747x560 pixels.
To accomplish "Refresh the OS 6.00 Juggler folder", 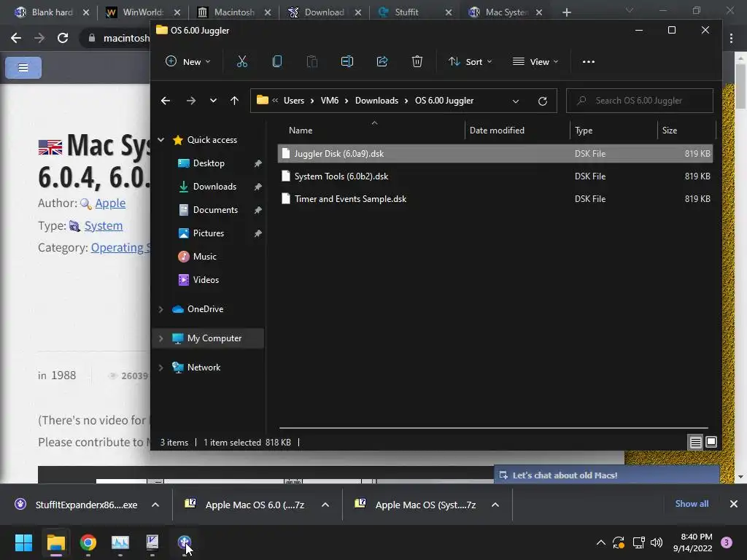I will click(x=542, y=101).
